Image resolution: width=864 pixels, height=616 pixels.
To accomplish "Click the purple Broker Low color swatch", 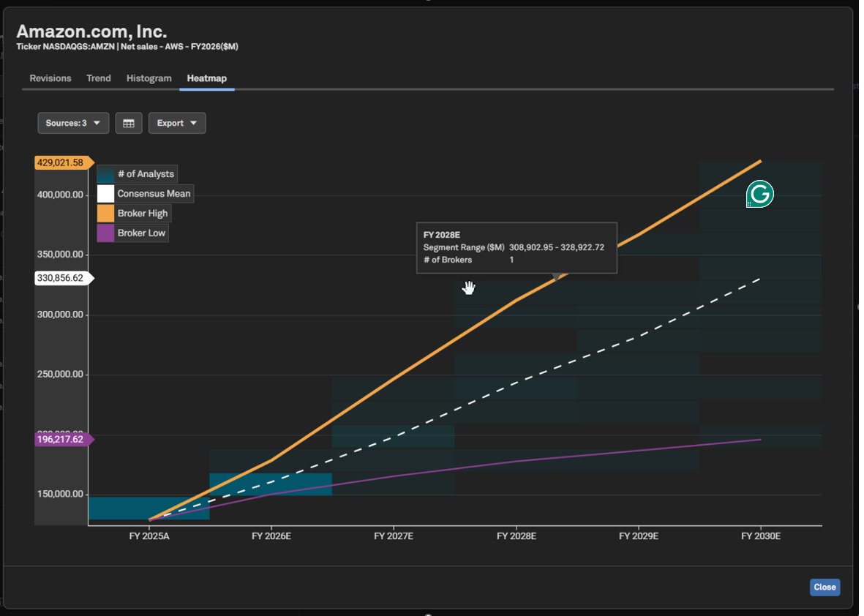I will click(x=106, y=233).
